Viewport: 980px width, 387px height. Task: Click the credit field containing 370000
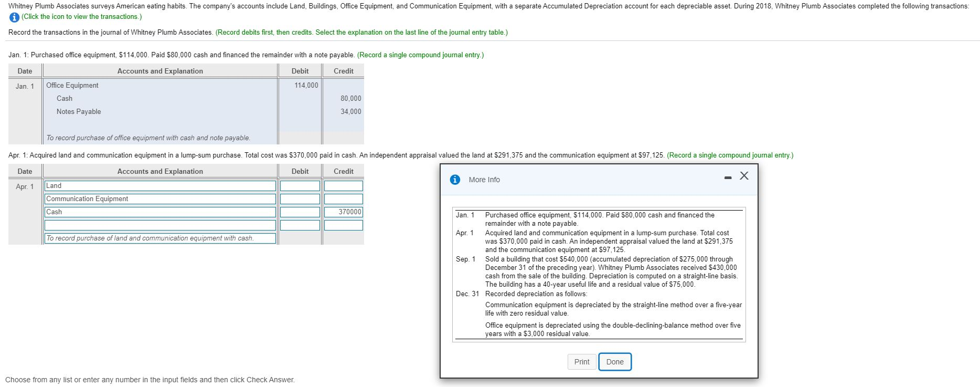tap(344, 212)
